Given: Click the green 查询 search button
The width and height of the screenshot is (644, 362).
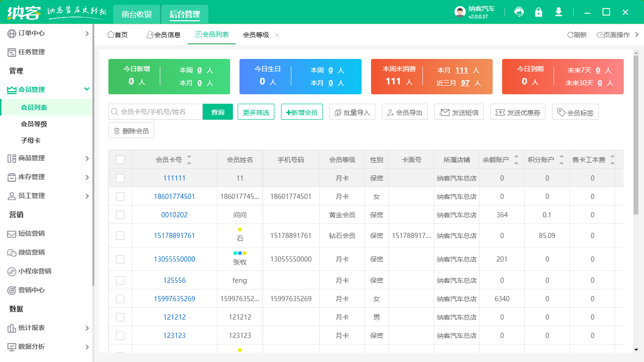Looking at the screenshot, I should coord(218,111).
